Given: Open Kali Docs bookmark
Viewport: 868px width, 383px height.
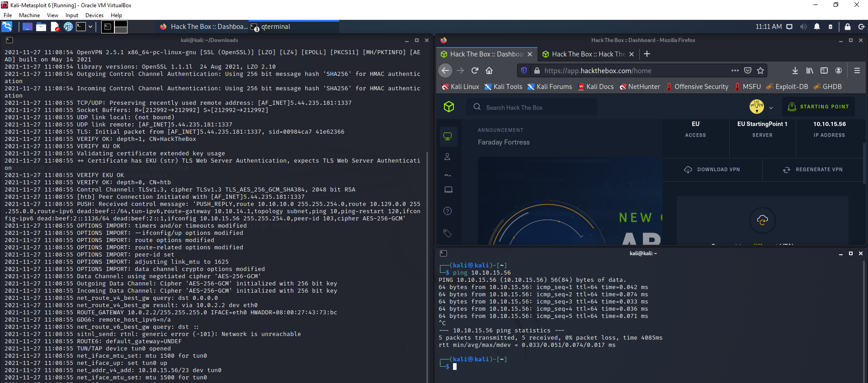Looking at the screenshot, I should (596, 87).
